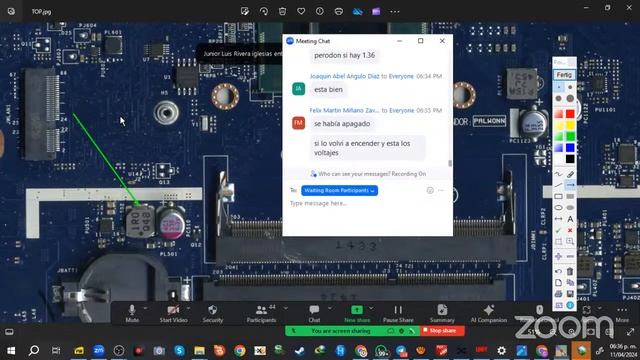
Task: Select the smallest pen size dot
Action: pos(559,87)
